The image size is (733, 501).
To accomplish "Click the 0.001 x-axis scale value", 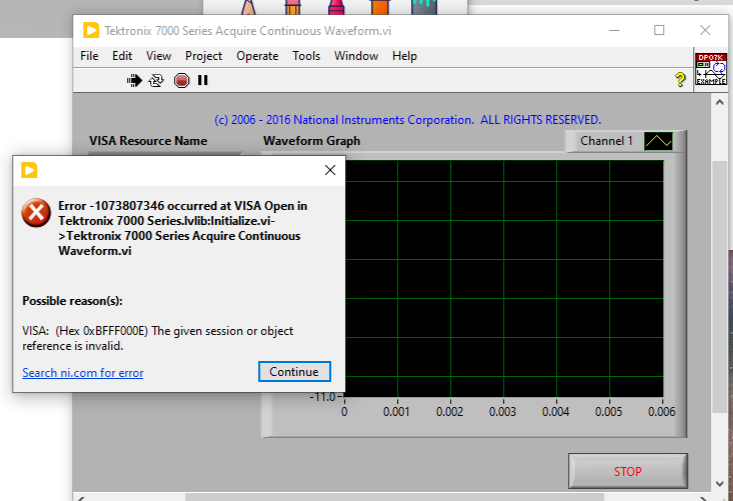I will pyautogui.click(x=396, y=412).
